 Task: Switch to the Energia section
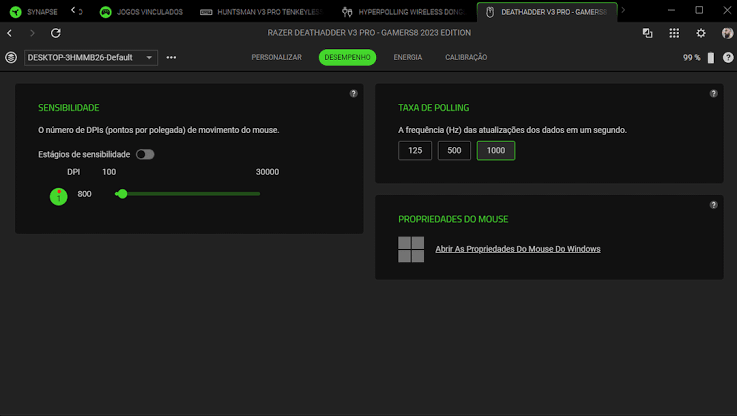pyautogui.click(x=408, y=57)
